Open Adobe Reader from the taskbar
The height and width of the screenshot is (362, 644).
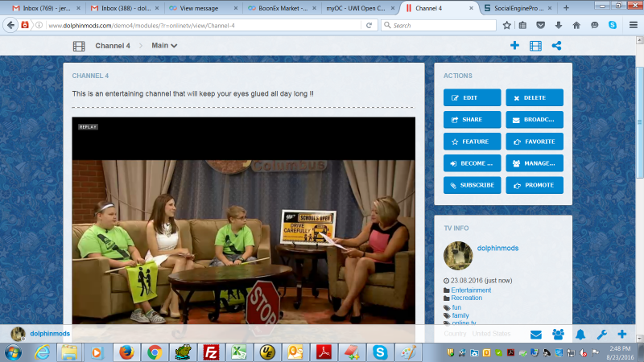[324, 352]
